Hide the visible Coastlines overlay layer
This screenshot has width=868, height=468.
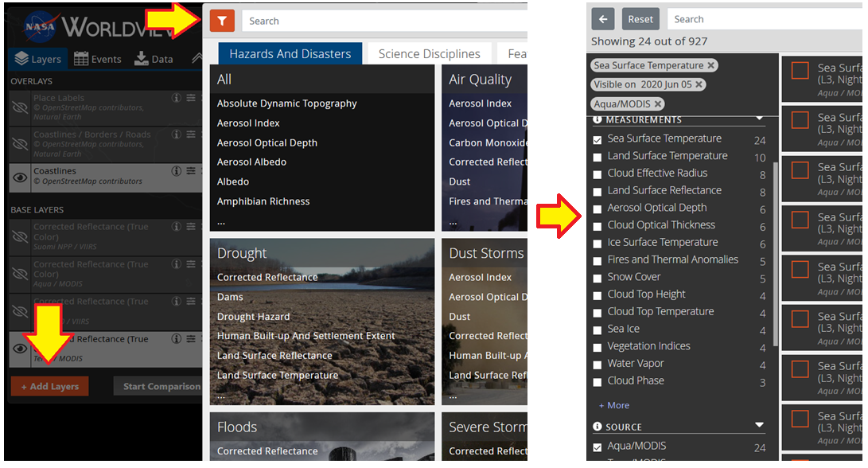[x=20, y=177]
